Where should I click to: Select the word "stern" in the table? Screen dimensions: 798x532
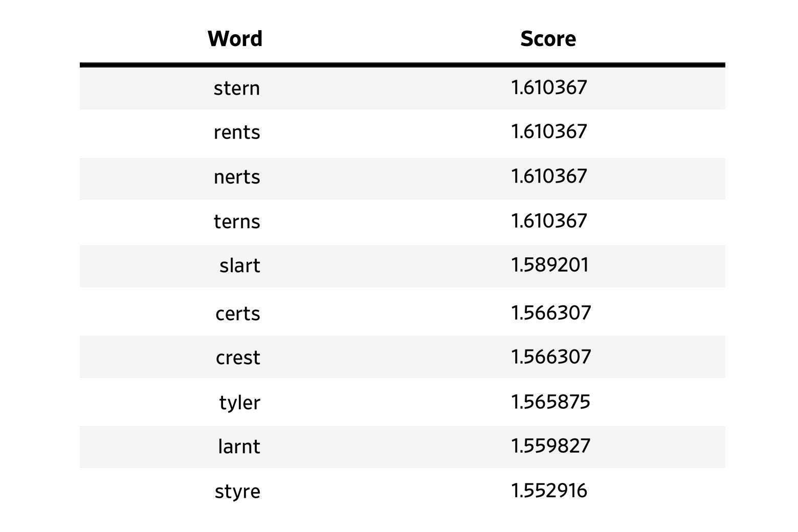click(x=236, y=88)
